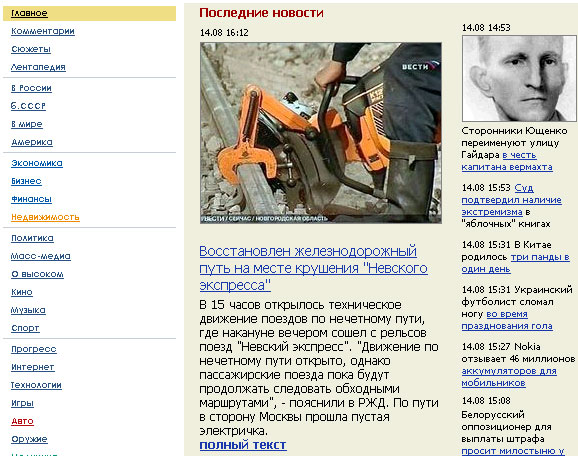
Task: Open the Суд подтвердил наличие экстремизма story
Action: click(512, 200)
